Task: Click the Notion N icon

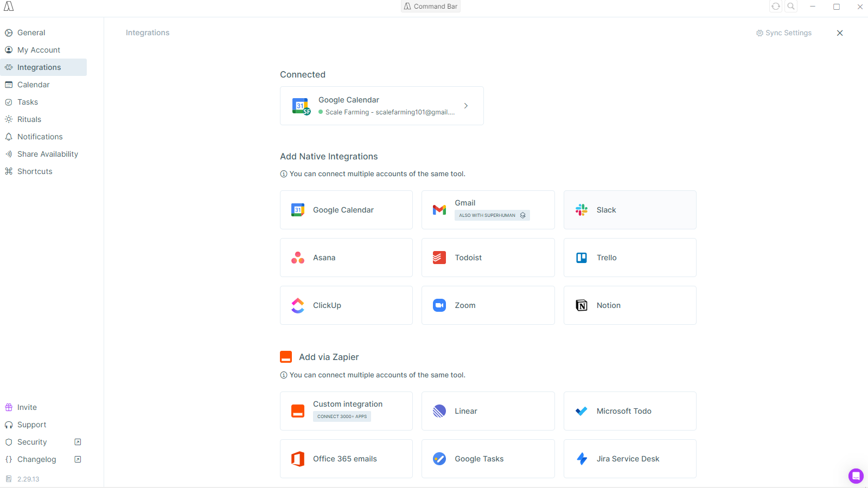Action: [x=582, y=305]
